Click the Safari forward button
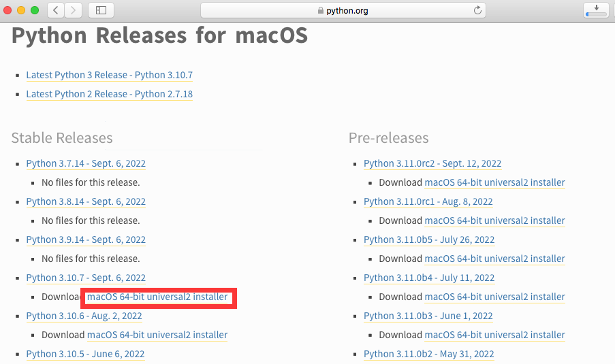The height and width of the screenshot is (364, 615). pos(73,10)
